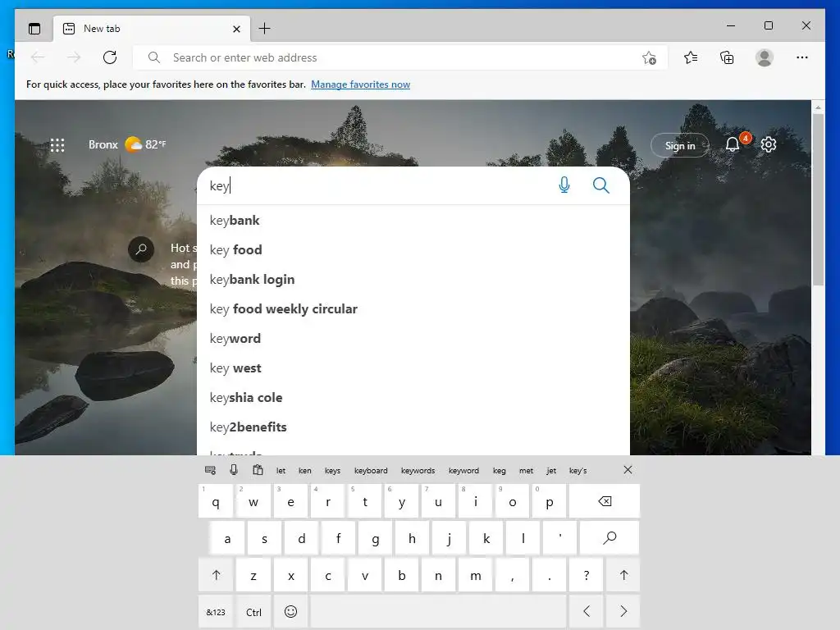This screenshot has height=630, width=840.
Task: Tap the backspace key
Action: point(605,501)
